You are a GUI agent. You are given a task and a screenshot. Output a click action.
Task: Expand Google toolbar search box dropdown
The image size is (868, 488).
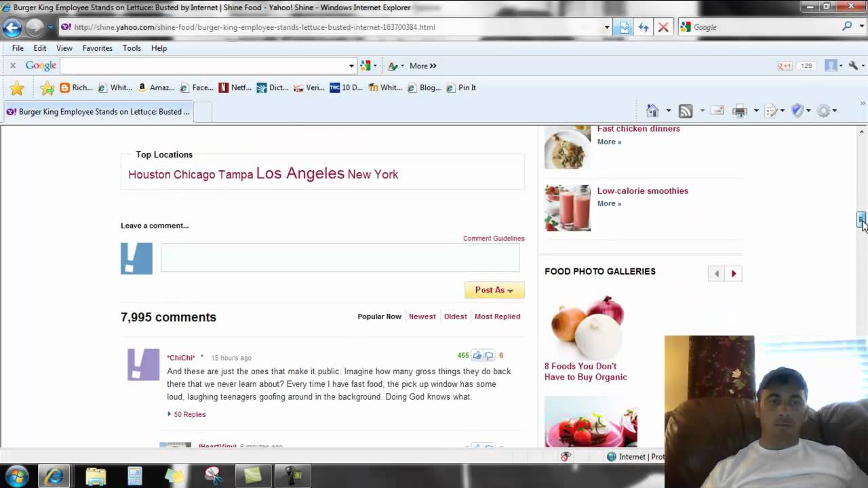(351, 66)
